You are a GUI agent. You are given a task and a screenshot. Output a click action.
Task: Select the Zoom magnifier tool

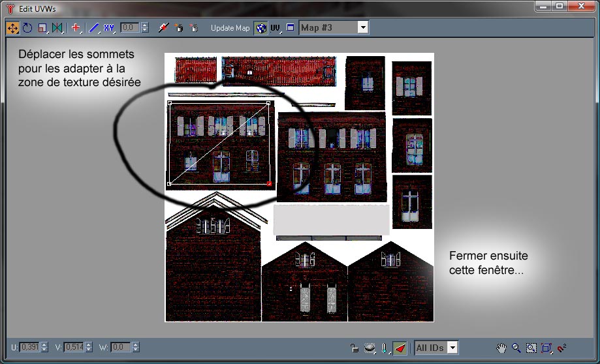tap(516, 348)
